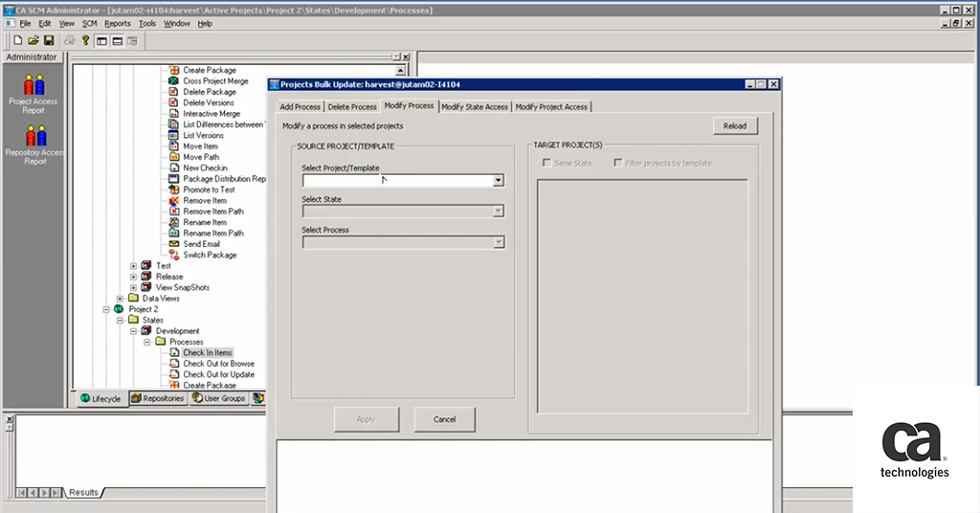980x513 pixels.
Task: Click the Help question mark toolbar icon
Action: point(85,41)
